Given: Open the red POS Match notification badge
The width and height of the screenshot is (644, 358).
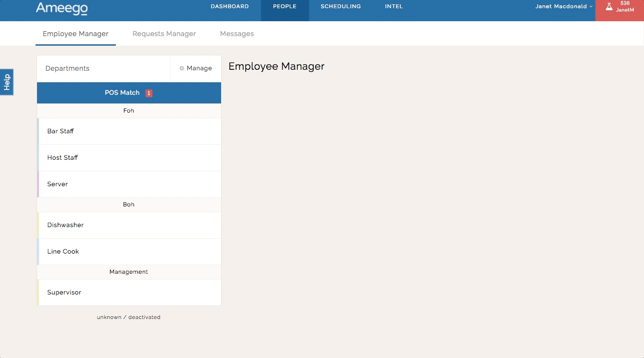Looking at the screenshot, I should coord(149,93).
